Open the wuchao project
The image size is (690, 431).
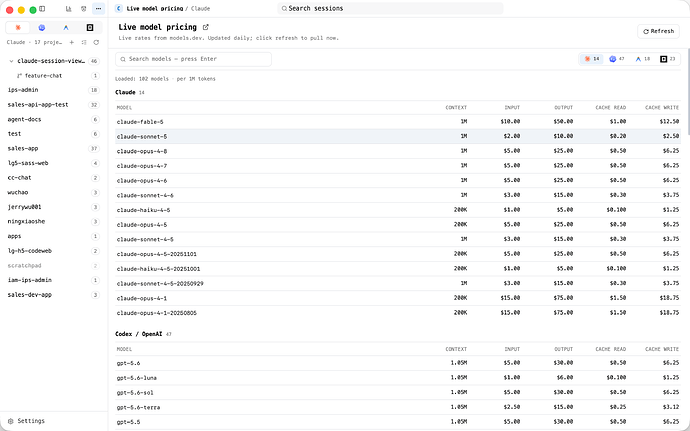[x=54, y=192]
